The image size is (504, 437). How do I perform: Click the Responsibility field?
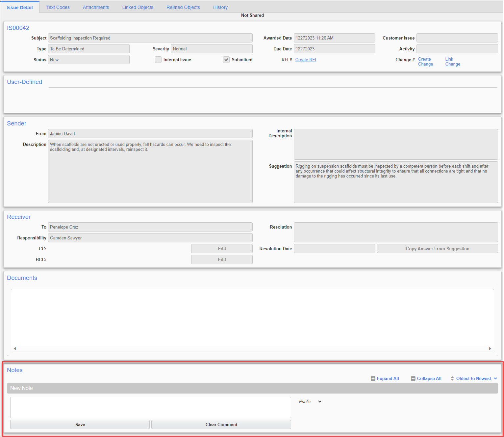tap(150, 238)
